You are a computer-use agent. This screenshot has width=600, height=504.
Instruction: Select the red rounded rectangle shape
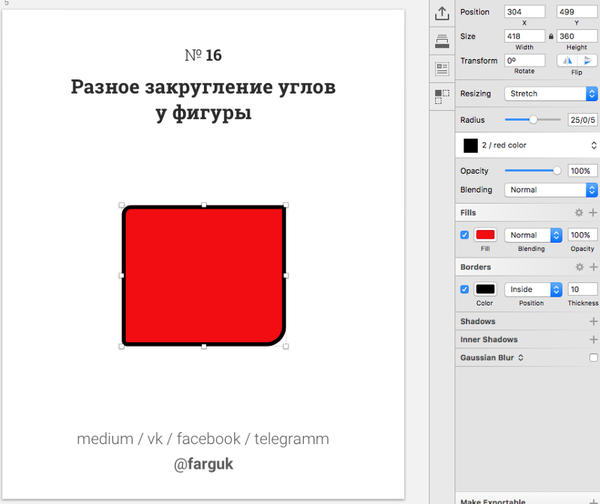[x=204, y=276]
